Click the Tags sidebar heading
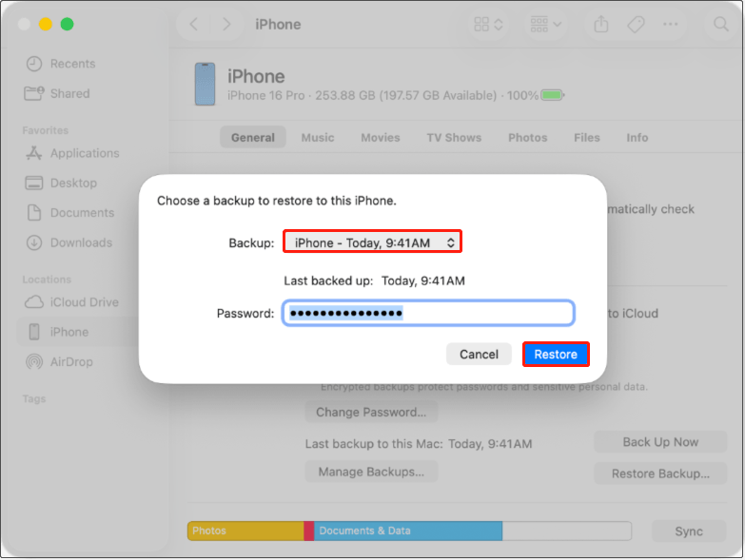Image resolution: width=745 pixels, height=560 pixels. pos(34,398)
